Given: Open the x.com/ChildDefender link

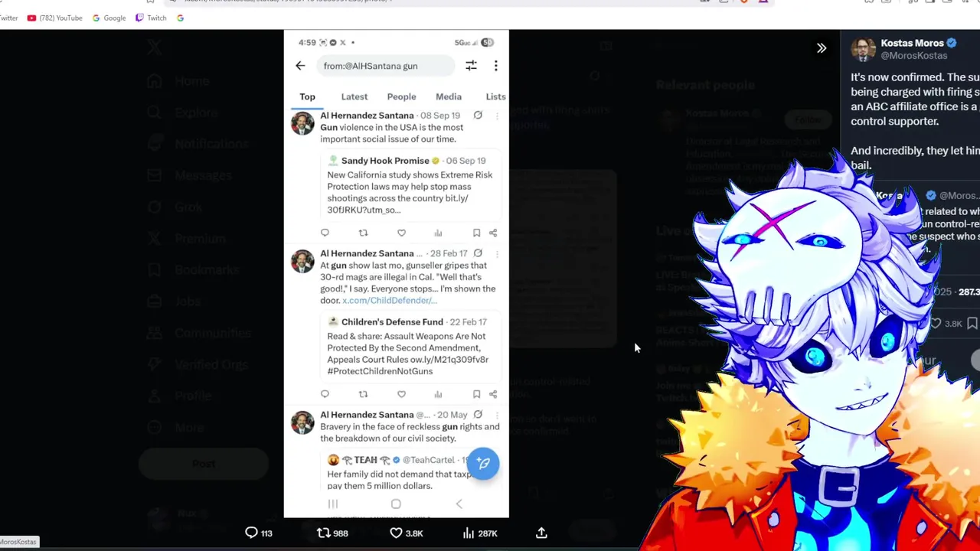Looking at the screenshot, I should (390, 301).
